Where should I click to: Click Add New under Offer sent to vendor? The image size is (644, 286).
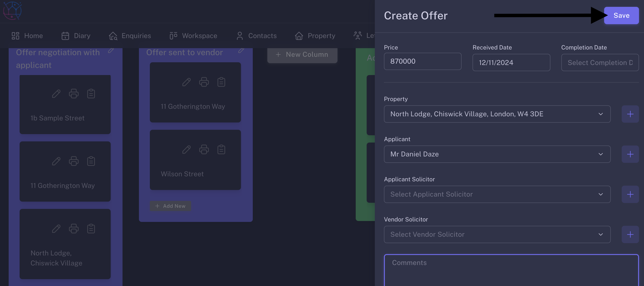[170, 206]
